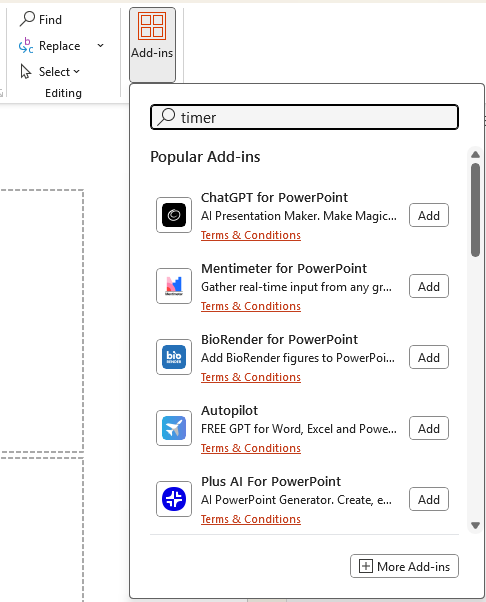Open the Select dropdown
The height and width of the screenshot is (602, 486).
point(59,72)
